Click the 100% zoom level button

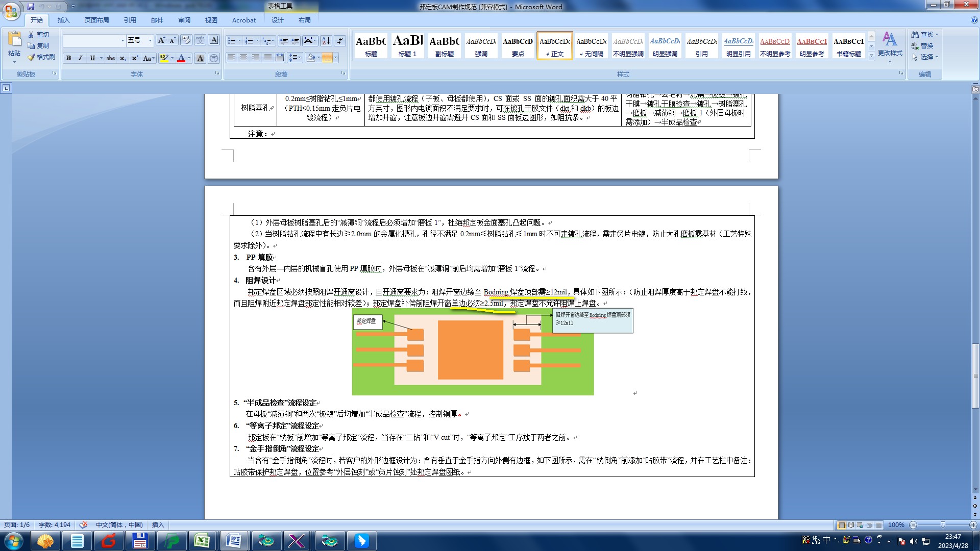(896, 525)
